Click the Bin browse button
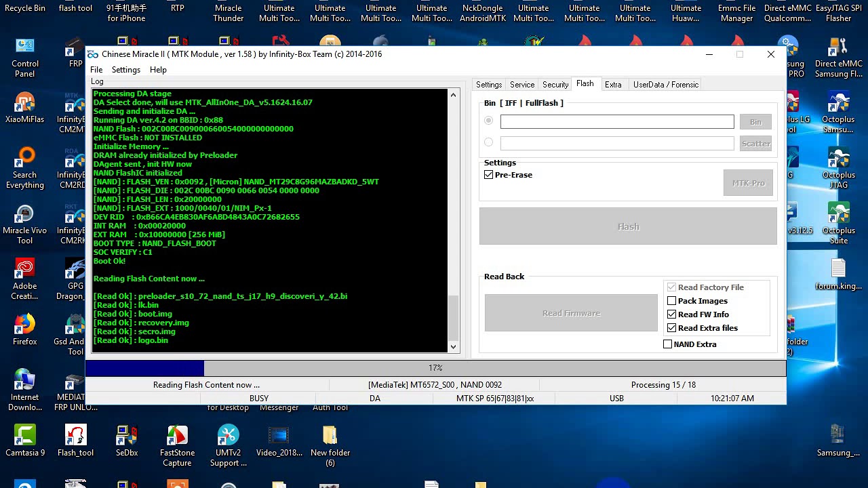868x488 pixels. (x=755, y=122)
